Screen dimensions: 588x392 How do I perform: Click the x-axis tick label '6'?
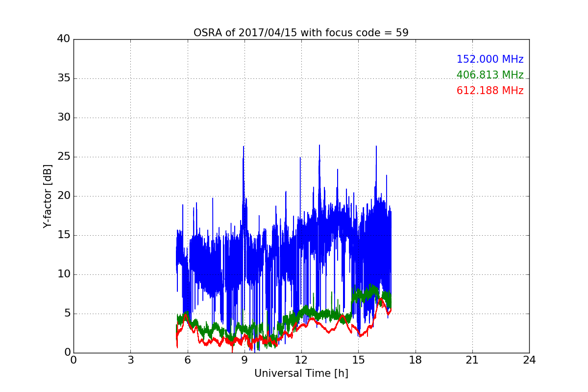(187, 360)
